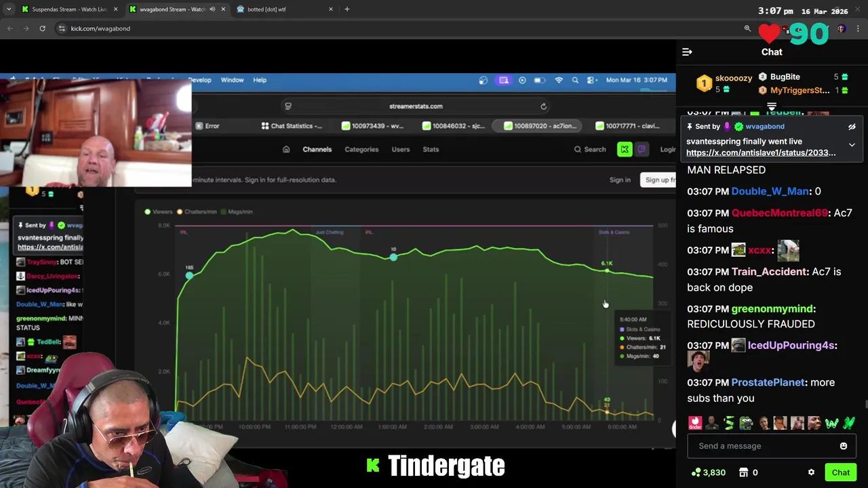Click xcxx username in chat
The width and height of the screenshot is (868, 488).
(x=759, y=250)
